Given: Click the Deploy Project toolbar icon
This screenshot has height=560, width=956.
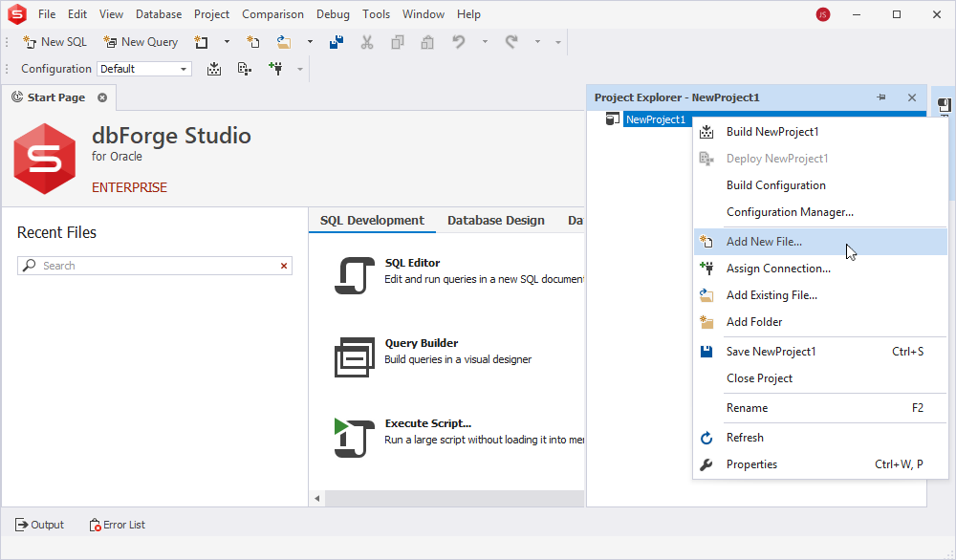Looking at the screenshot, I should point(245,69).
